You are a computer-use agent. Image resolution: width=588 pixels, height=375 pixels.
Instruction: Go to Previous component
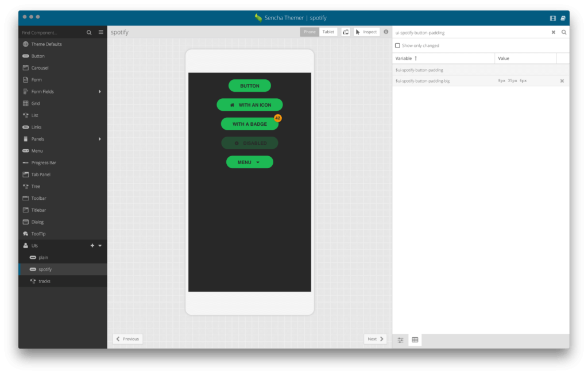pos(128,339)
